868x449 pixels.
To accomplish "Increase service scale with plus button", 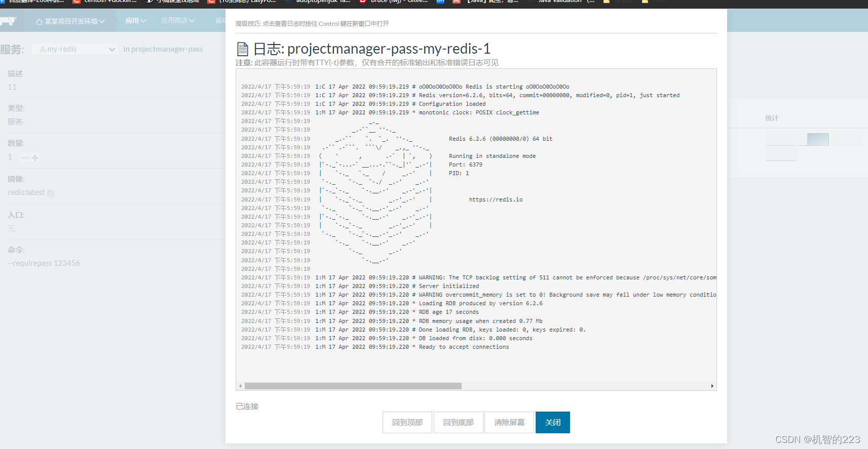I will [34, 157].
